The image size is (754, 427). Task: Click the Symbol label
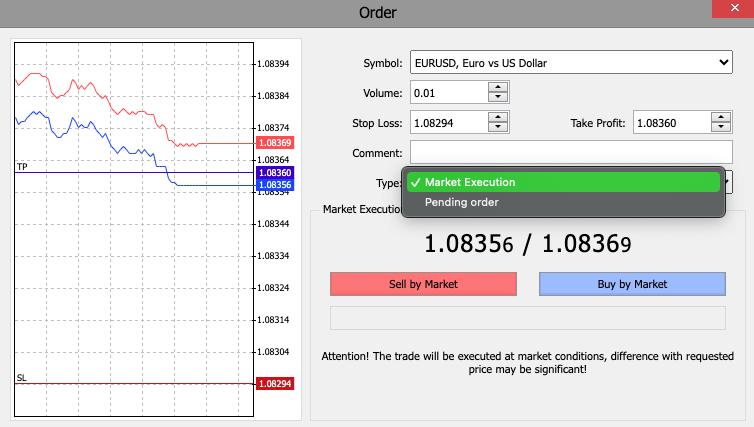(383, 63)
